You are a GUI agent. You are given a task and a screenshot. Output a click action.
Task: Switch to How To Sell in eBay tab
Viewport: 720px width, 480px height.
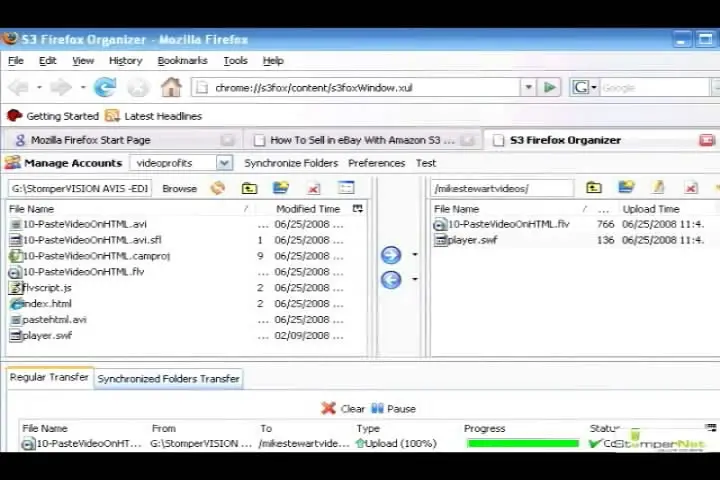pos(362,140)
